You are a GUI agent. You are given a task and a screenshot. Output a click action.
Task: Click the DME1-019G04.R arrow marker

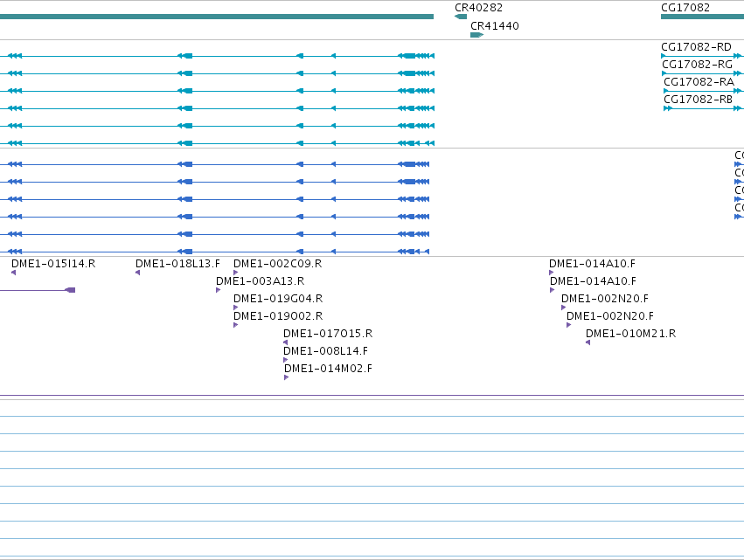236,308
